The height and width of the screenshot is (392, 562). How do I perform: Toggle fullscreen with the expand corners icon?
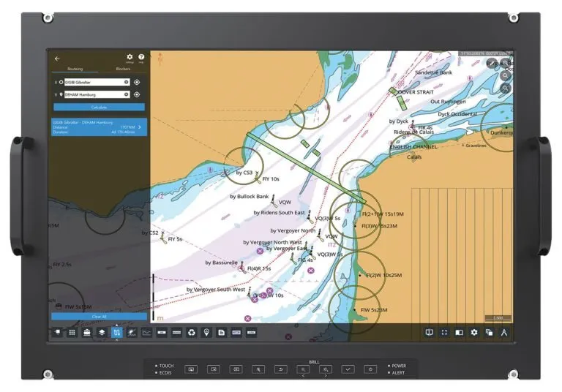point(444,333)
